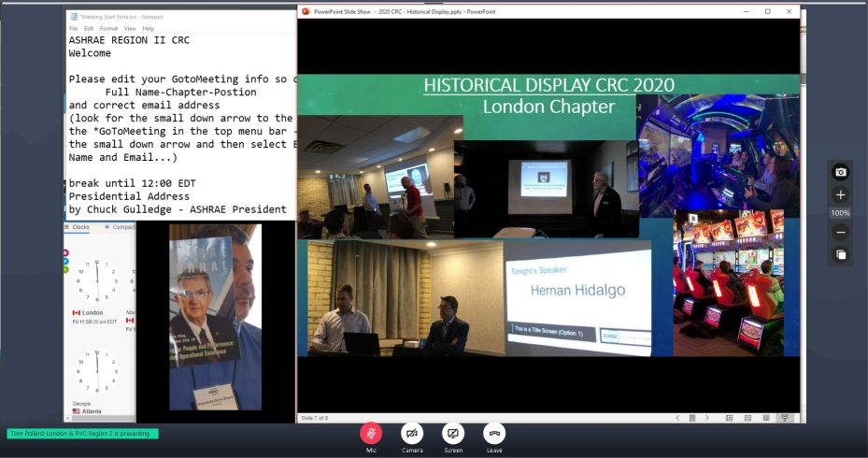The height and width of the screenshot is (458, 868).
Task: Open the Notepad Format menu
Action: point(108,28)
